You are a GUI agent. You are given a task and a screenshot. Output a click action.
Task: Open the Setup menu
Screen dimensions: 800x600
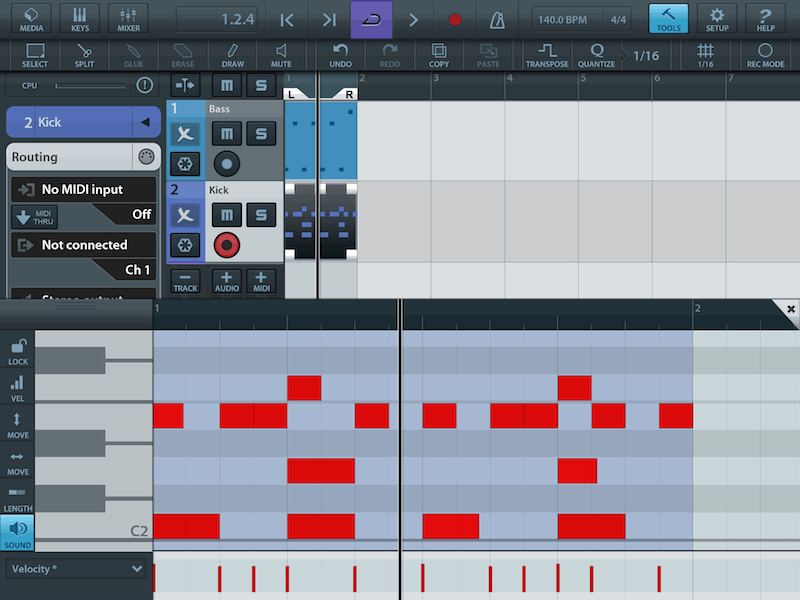717,19
